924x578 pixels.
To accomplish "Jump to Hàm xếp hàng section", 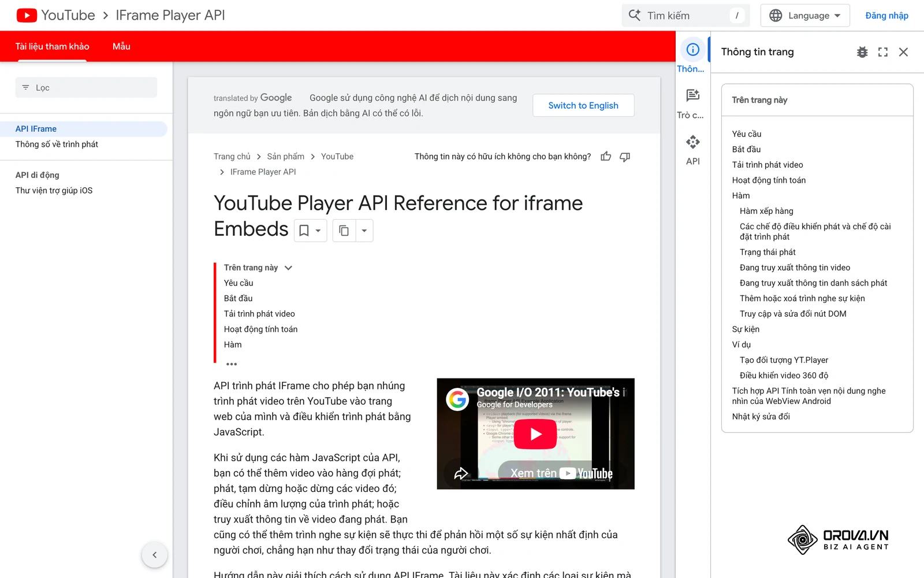I will point(766,211).
